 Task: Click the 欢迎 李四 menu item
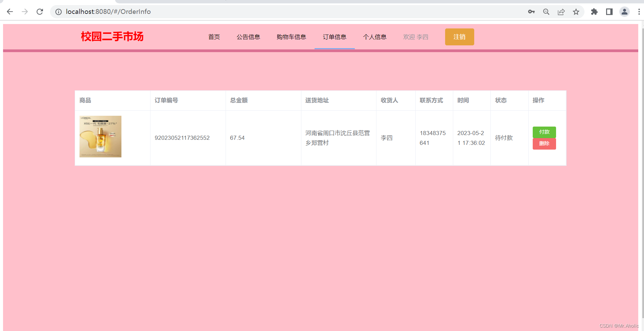[x=416, y=37]
